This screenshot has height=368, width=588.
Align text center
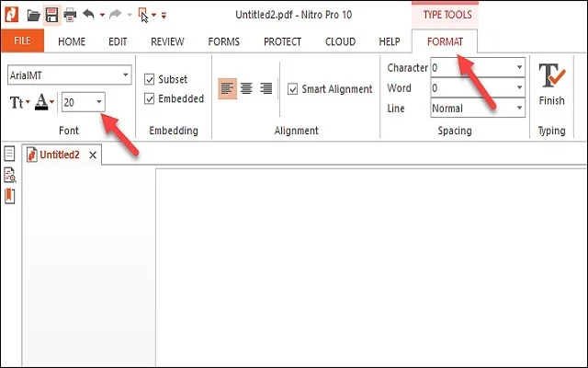246,88
